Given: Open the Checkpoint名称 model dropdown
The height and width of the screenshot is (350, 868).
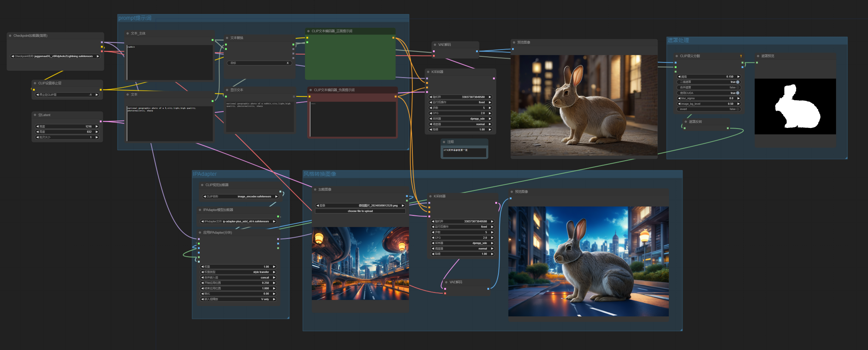Looking at the screenshot, I should coord(55,56).
